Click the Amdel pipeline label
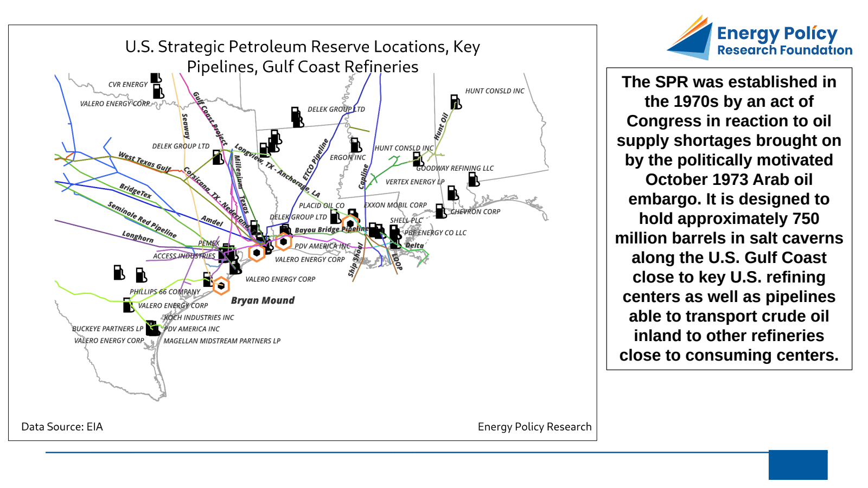This screenshot has width=868, height=488. point(212,221)
